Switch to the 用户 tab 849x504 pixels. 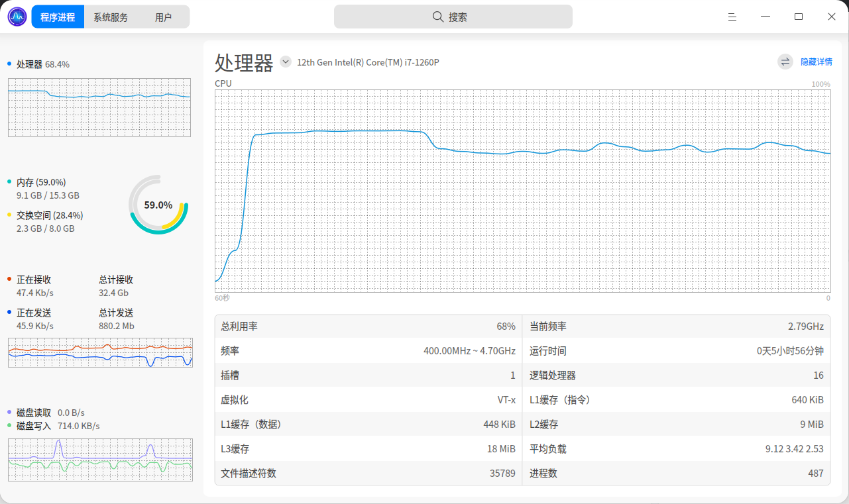tap(163, 17)
